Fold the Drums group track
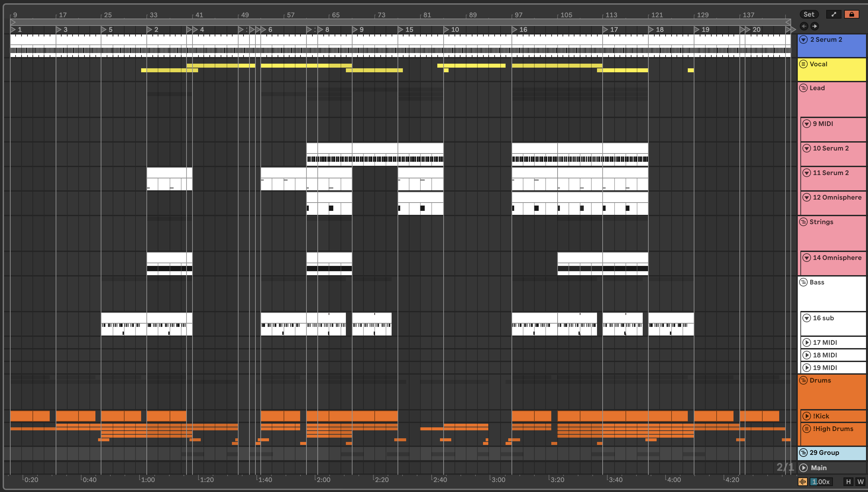Screen dimensions: 868x492 click(803, 380)
